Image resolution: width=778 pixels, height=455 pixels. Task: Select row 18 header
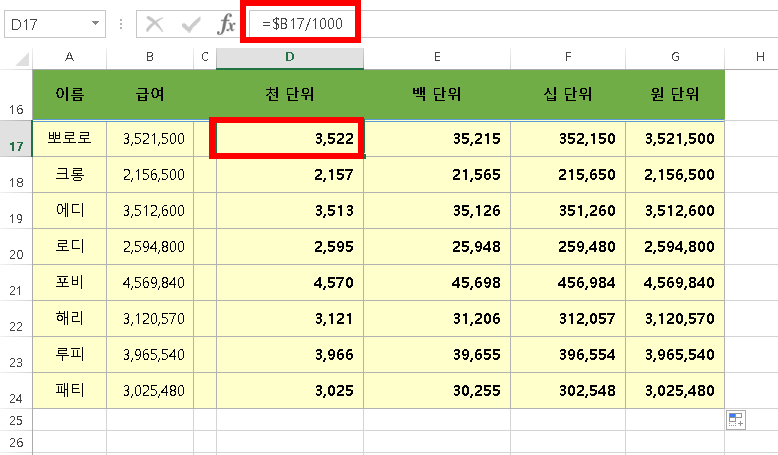point(16,175)
